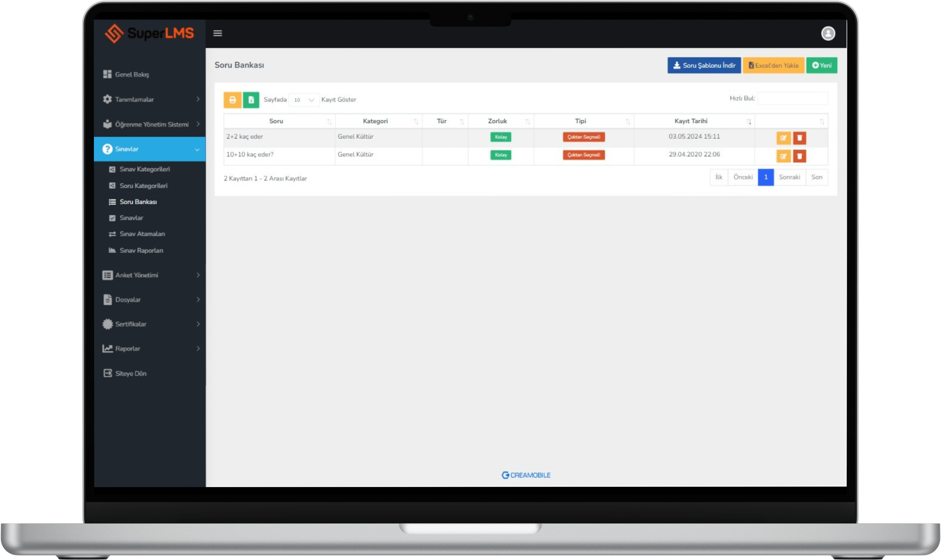
Task: Go to previous page with Önceki
Action: coord(742,177)
